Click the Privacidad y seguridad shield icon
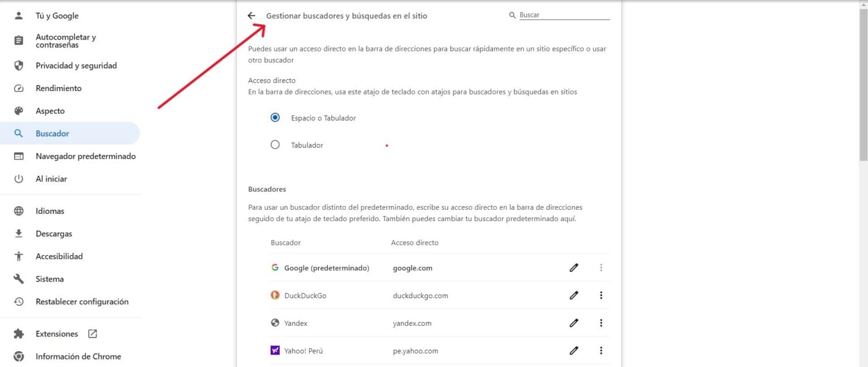868x367 pixels. click(18, 65)
